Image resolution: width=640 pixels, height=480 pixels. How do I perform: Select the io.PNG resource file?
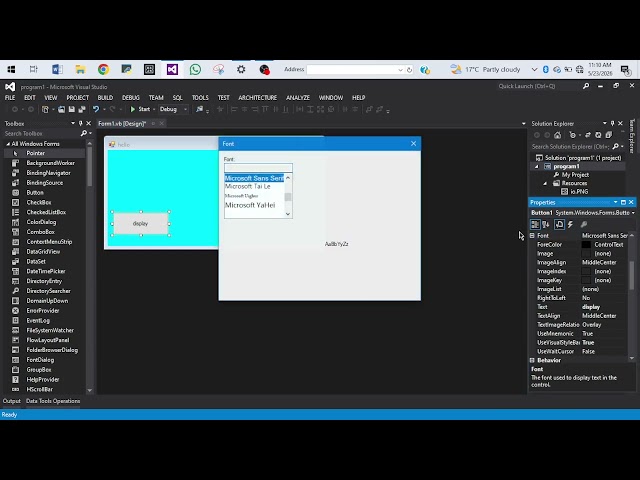[x=579, y=191]
